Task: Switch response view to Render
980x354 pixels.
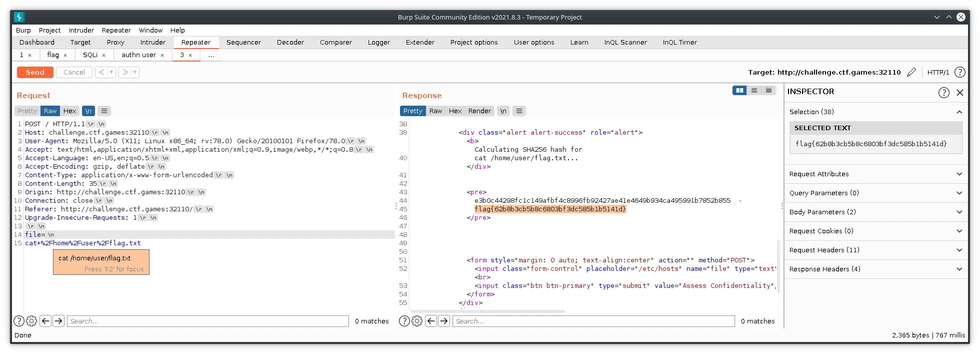Action: (479, 111)
